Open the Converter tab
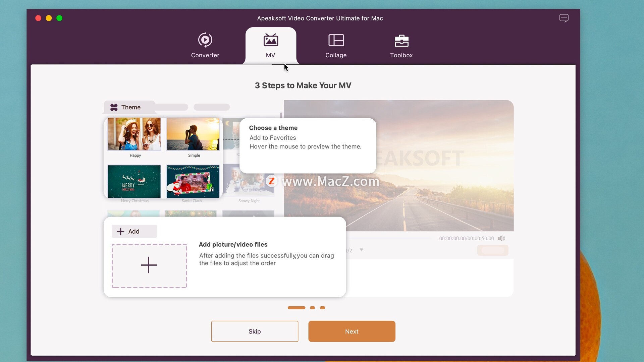 205,46
